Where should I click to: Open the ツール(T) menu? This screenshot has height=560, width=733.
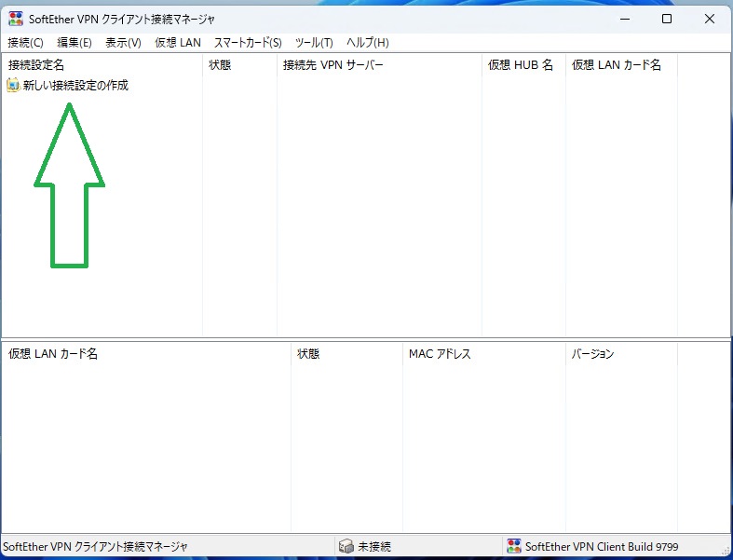[314, 43]
